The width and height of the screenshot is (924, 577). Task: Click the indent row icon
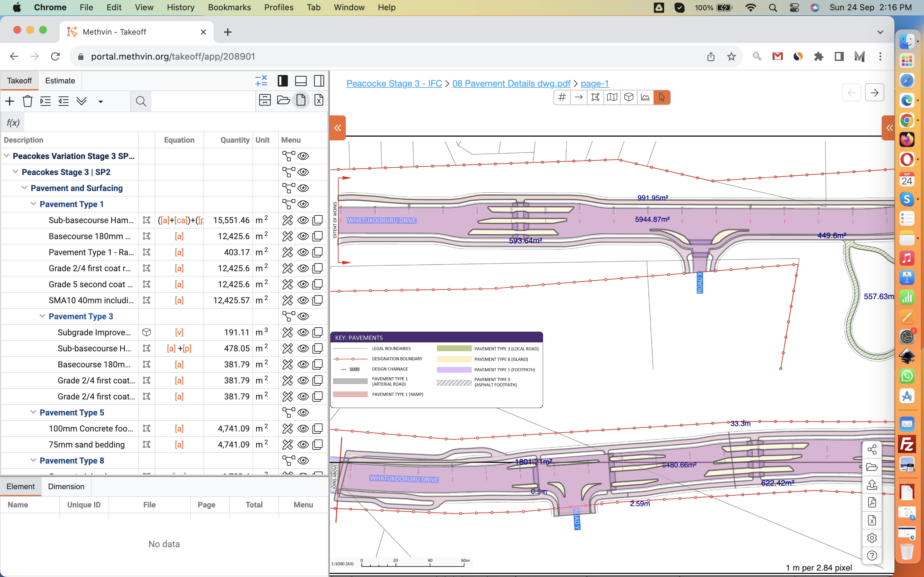[46, 101]
